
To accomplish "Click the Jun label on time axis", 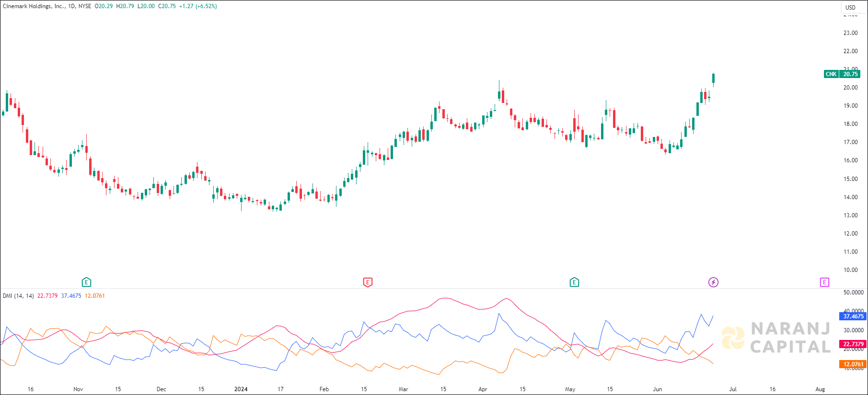I will tap(658, 389).
